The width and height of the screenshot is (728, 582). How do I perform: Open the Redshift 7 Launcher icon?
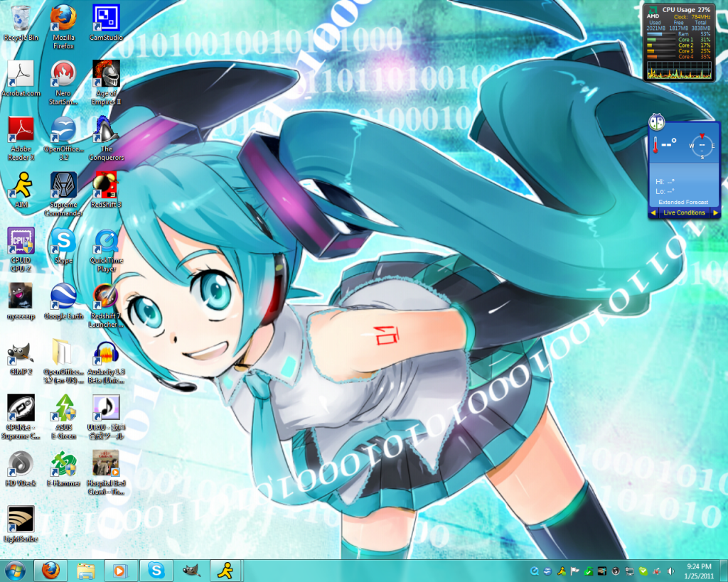click(107, 306)
